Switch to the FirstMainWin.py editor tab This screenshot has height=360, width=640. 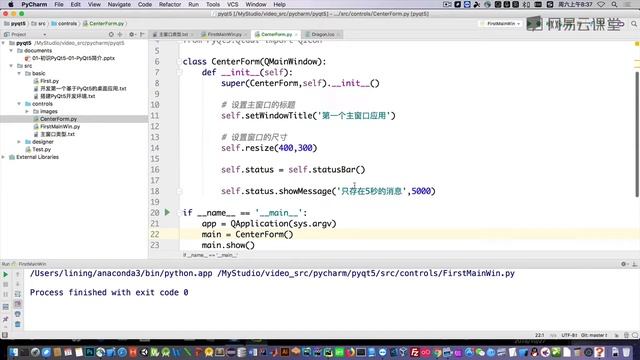pos(224,34)
